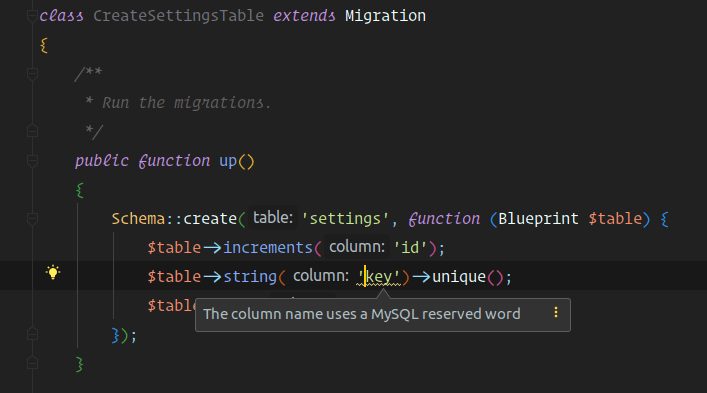The width and height of the screenshot is (707, 393).
Task: Click the Schema facade name
Action: click(x=138, y=219)
